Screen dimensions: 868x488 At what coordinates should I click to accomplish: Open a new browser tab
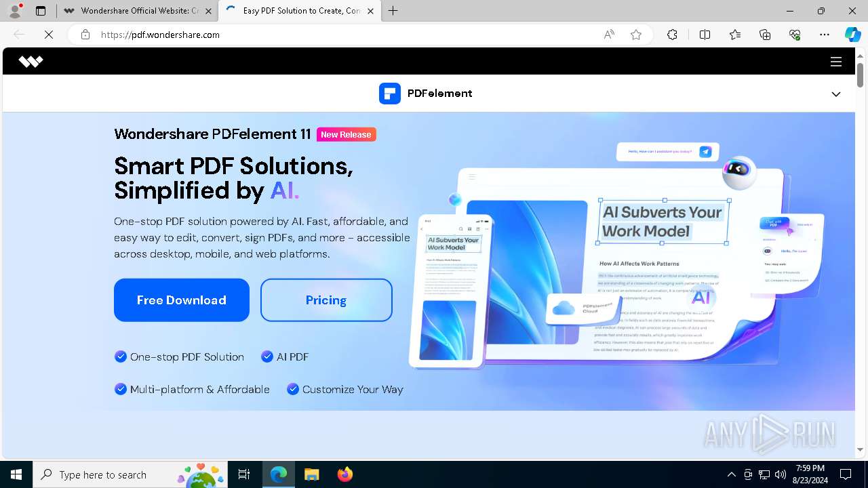pyautogui.click(x=393, y=11)
